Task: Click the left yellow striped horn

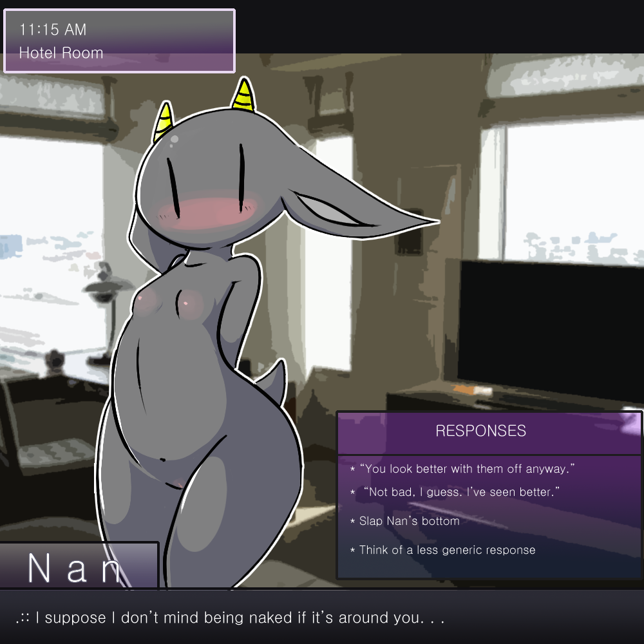Action: pyautogui.click(x=164, y=123)
